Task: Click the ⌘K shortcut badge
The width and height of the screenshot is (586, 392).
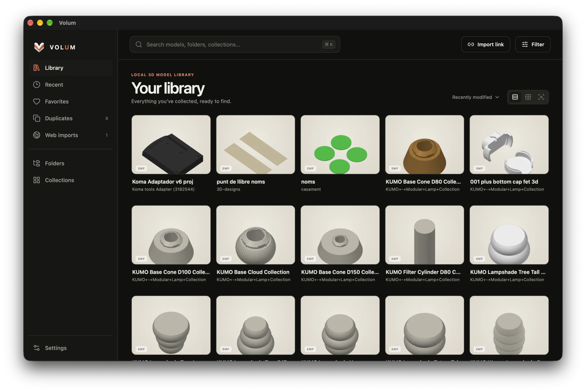Action: [x=329, y=44]
